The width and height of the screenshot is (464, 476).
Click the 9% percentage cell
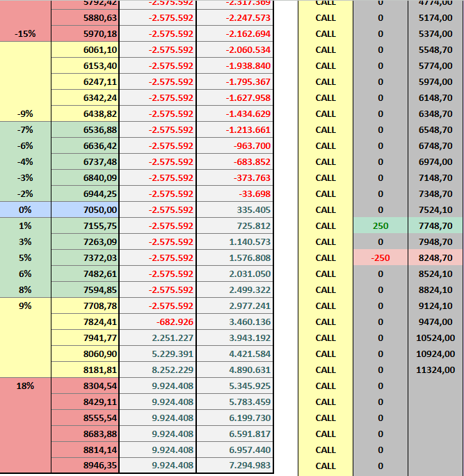click(25, 306)
